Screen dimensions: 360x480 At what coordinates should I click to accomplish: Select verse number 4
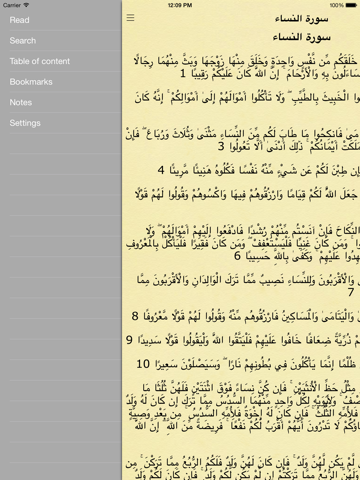(161, 170)
